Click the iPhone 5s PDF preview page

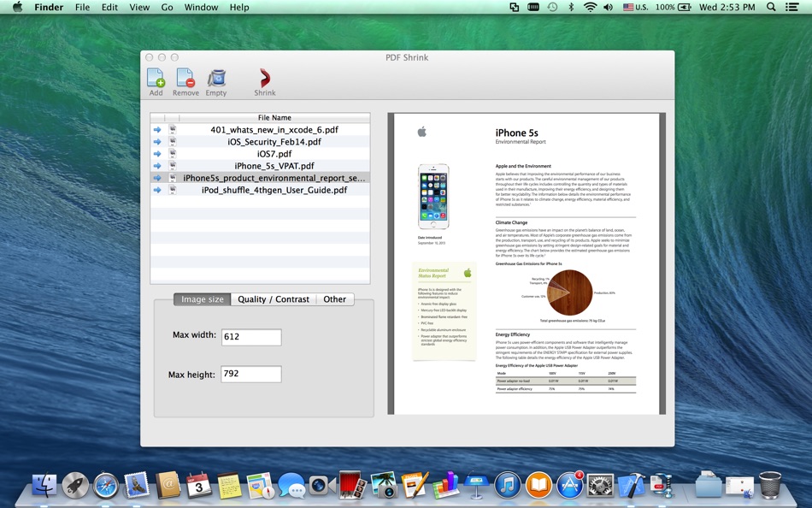click(527, 263)
